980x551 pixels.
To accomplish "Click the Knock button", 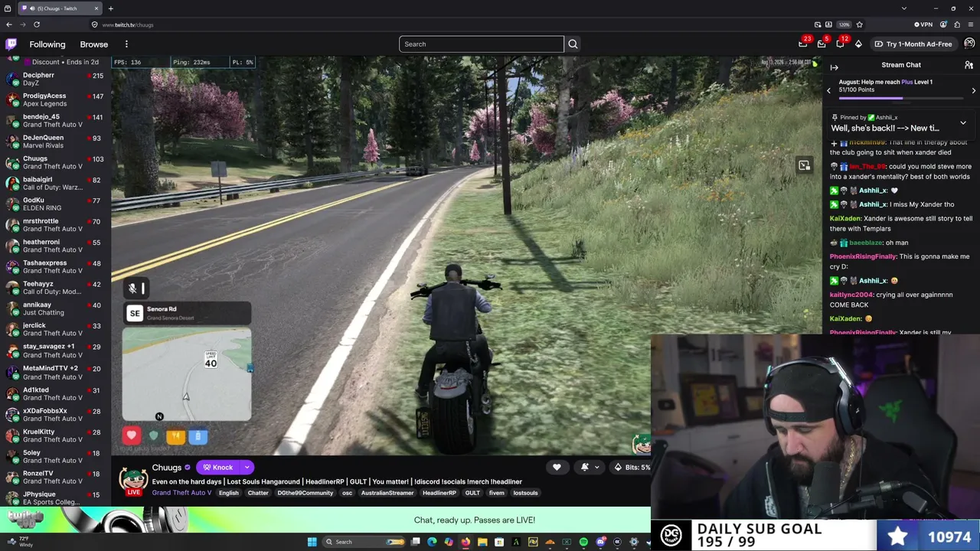I will click(x=218, y=468).
